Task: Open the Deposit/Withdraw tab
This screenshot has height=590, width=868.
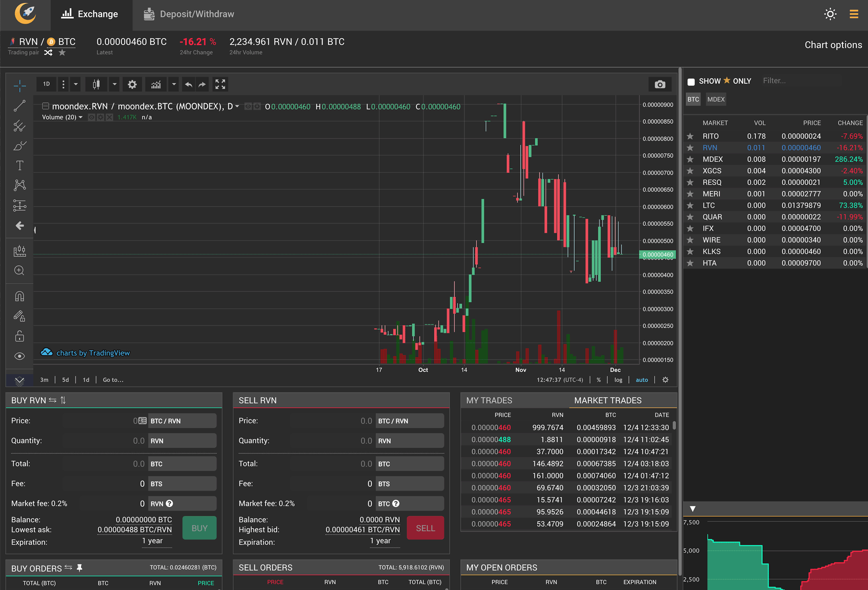Action: point(189,14)
